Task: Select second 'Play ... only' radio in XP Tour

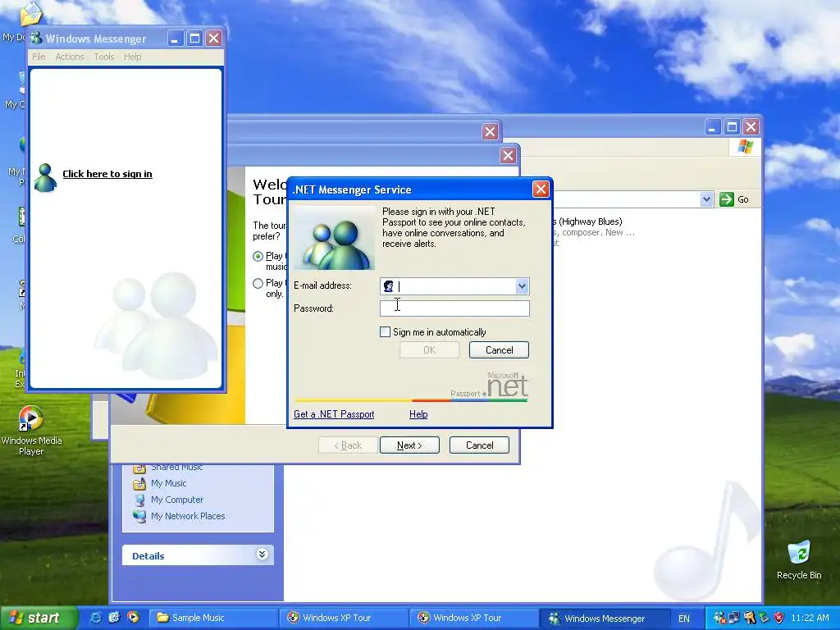Action: (x=258, y=283)
